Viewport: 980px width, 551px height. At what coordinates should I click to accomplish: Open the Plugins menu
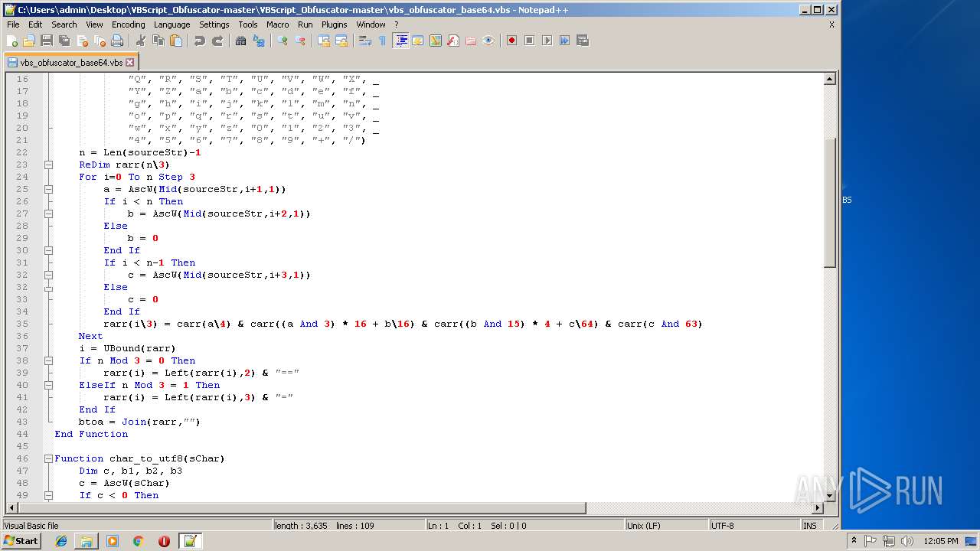334,24
